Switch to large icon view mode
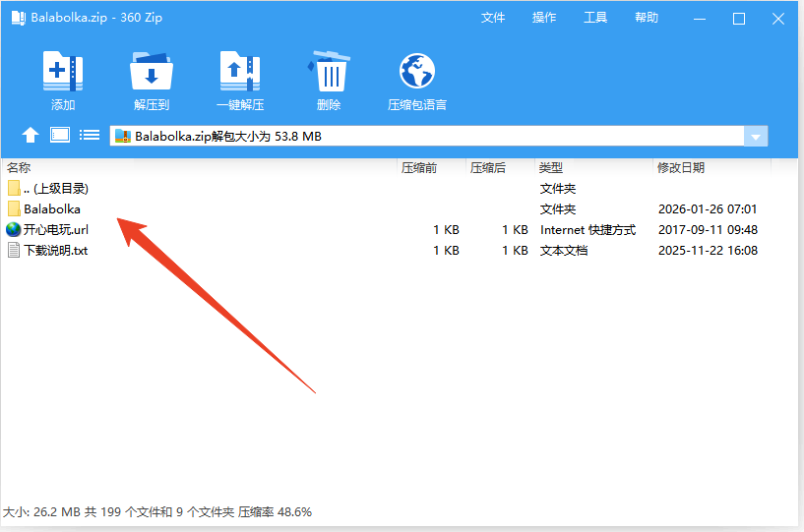This screenshot has width=804, height=532. click(60, 136)
